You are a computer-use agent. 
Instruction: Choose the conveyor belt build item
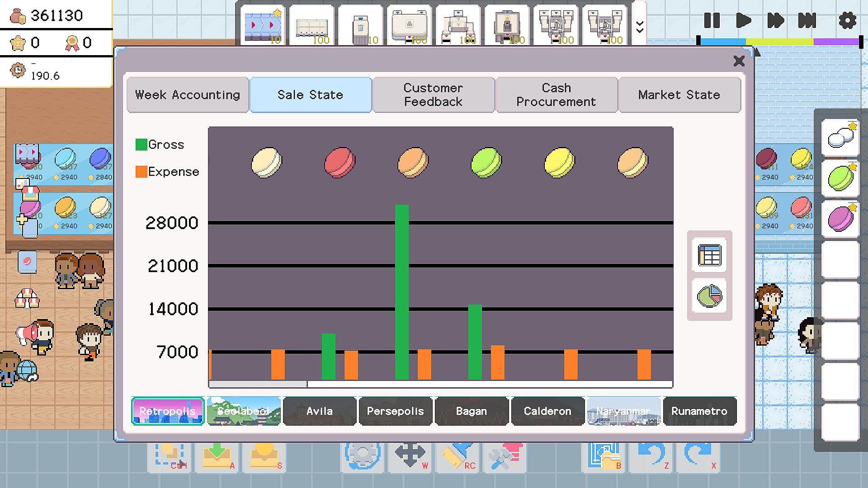point(263,25)
